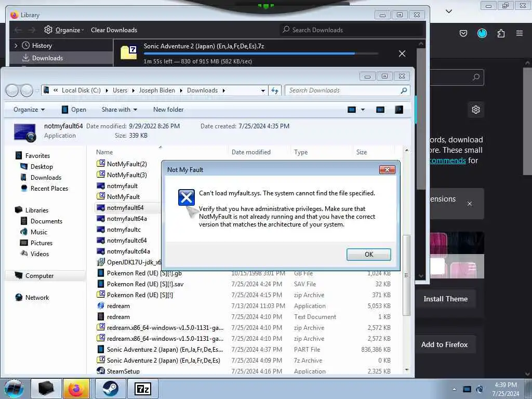
Task: Open Explorer help icon
Action: click(399, 110)
